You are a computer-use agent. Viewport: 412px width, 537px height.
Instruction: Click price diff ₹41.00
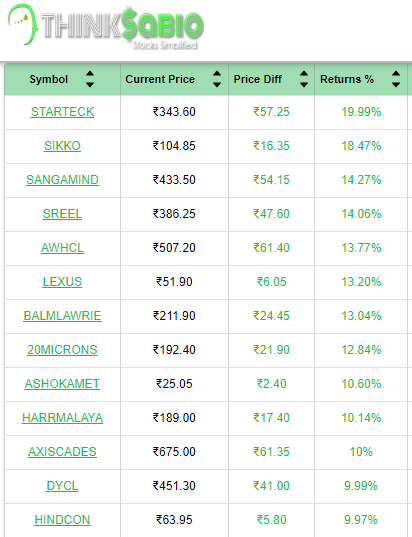[271, 486]
